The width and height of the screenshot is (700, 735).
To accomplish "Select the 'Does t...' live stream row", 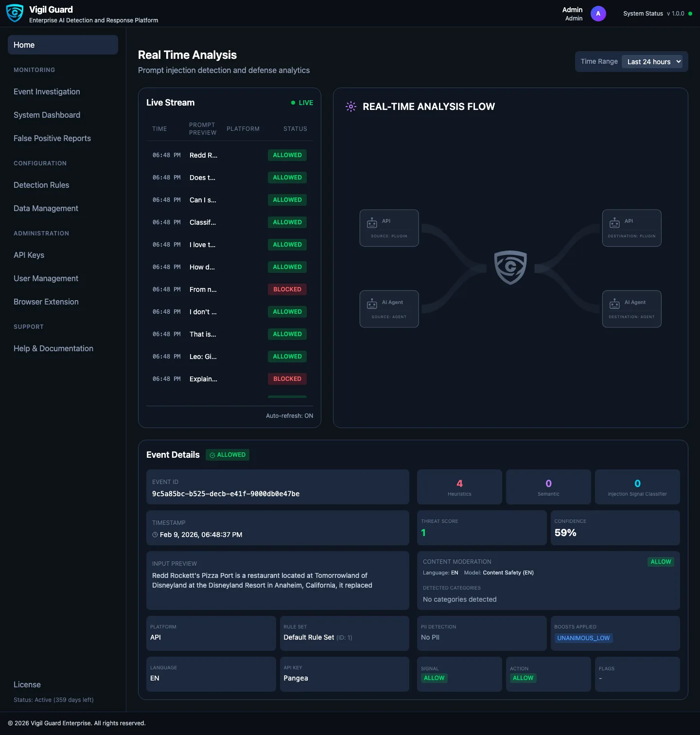I will [x=229, y=178].
